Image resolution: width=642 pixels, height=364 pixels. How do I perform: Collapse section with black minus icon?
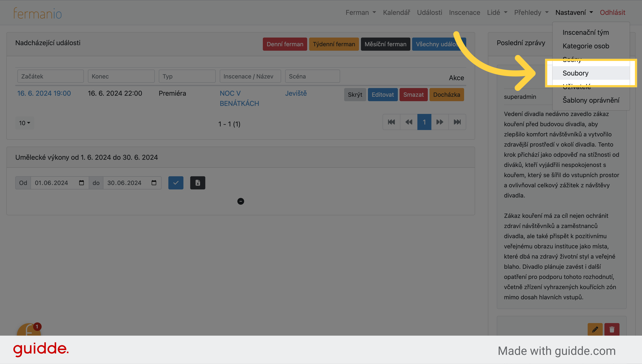(241, 201)
